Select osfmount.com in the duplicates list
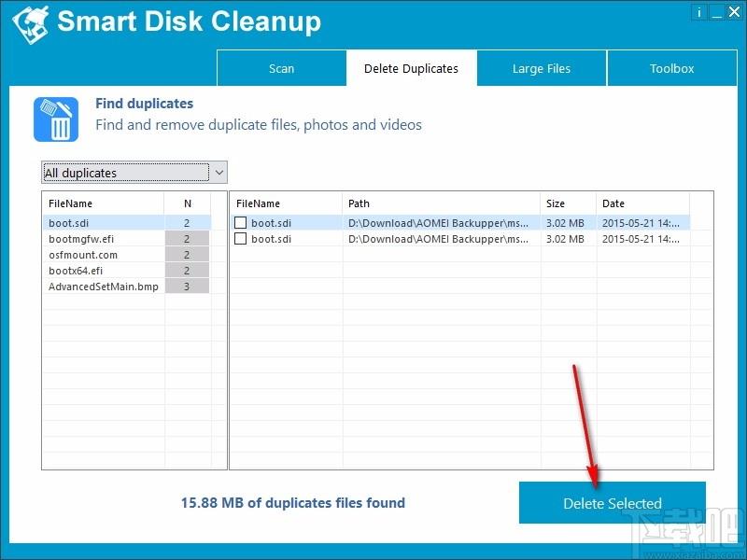 (x=83, y=255)
